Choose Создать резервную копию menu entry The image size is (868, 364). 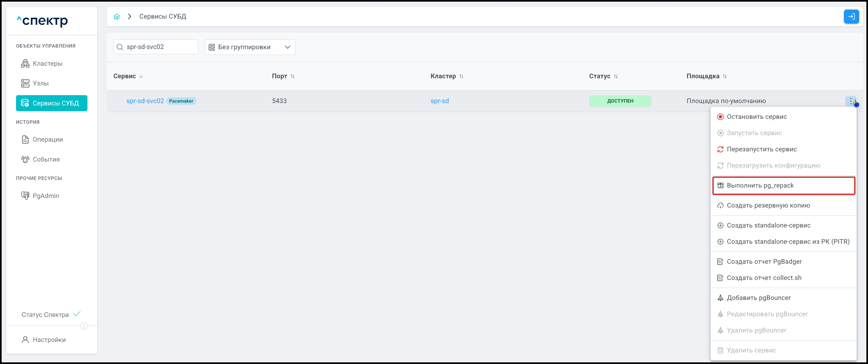[768, 205]
